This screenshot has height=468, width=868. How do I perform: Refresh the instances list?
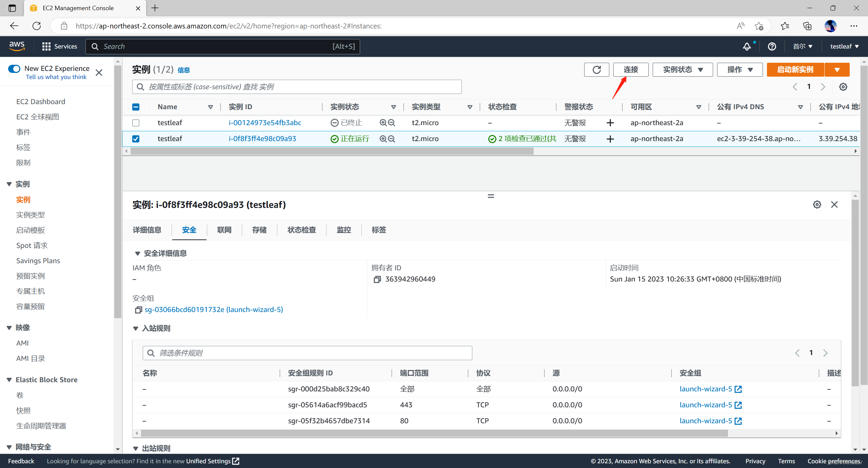[x=596, y=70]
